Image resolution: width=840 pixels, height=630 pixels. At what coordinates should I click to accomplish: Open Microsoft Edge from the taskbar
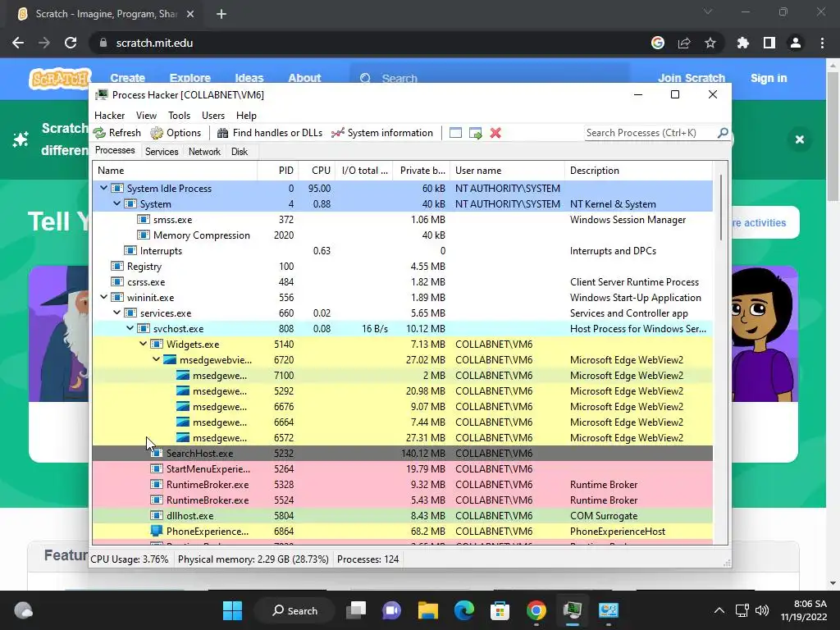point(464,610)
